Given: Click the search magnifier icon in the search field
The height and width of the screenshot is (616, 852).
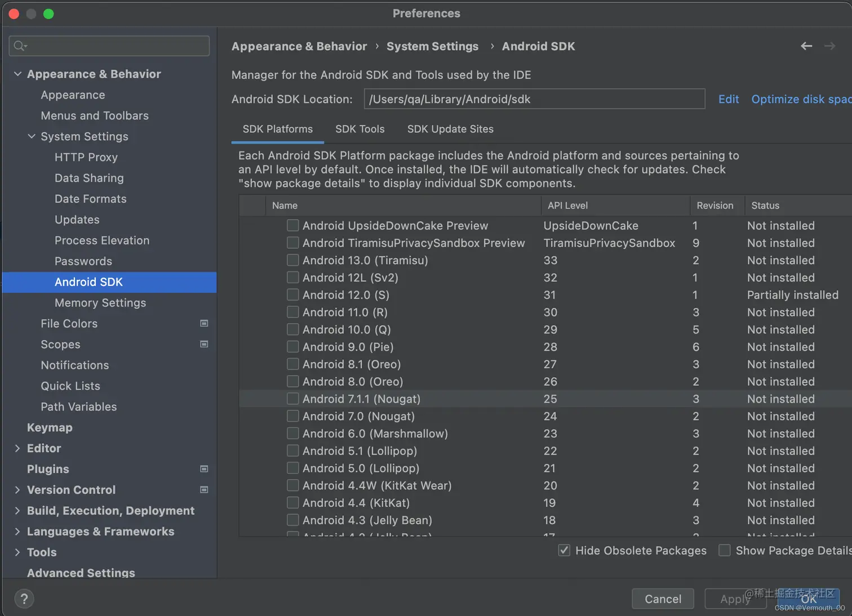Looking at the screenshot, I should pos(20,46).
